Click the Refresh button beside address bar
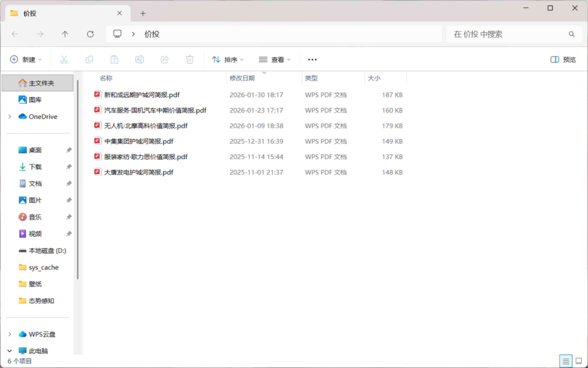Image resolution: width=588 pixels, height=368 pixels. click(90, 34)
